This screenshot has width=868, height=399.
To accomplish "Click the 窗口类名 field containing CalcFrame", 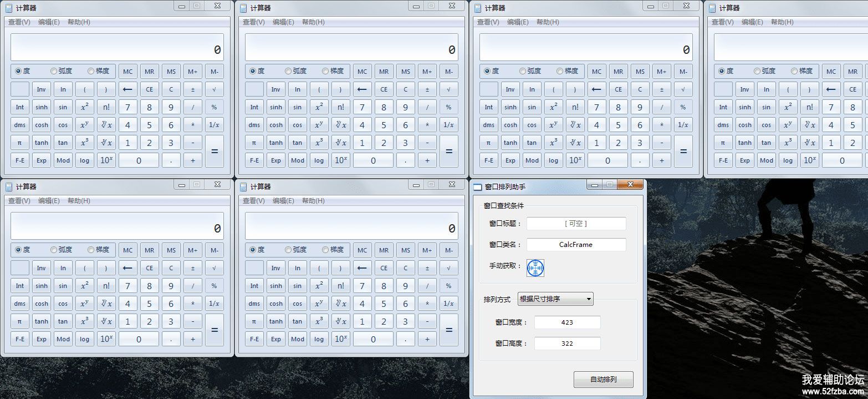I will tap(576, 245).
